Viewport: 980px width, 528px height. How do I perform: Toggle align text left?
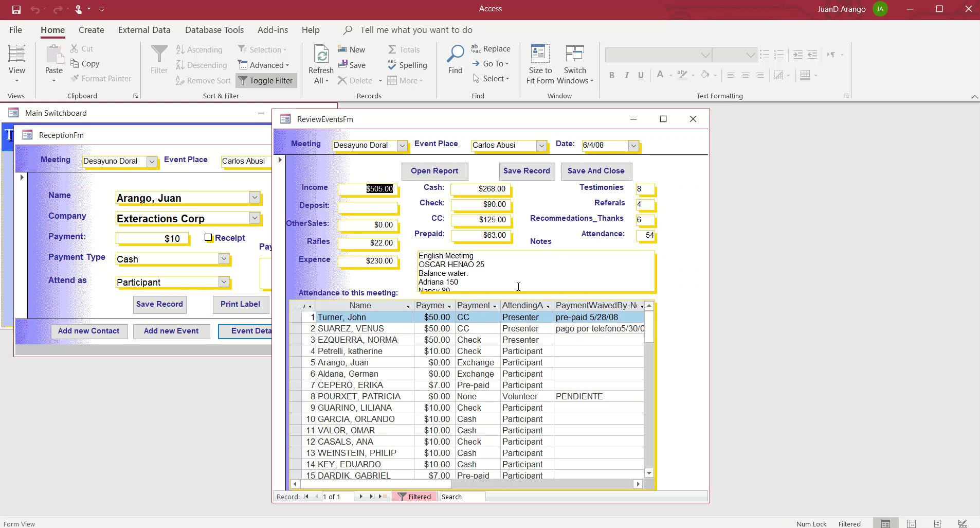[x=731, y=76]
